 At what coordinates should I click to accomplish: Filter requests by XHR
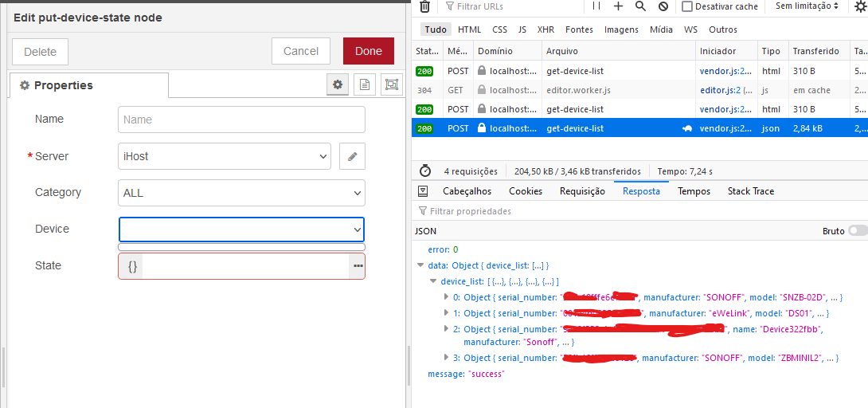(545, 30)
